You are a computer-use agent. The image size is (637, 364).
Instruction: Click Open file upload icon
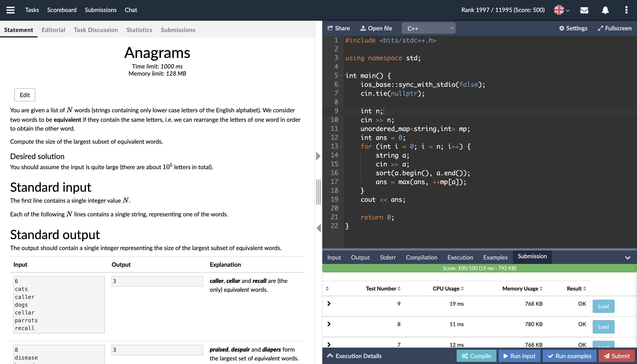pos(376,28)
